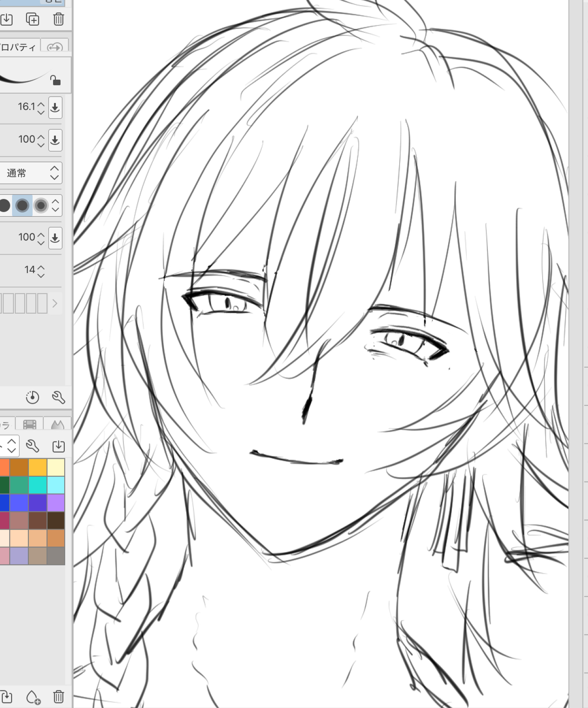The width and height of the screenshot is (588, 708).
Task: Select the middle anti-aliasing option
Action: 22,206
